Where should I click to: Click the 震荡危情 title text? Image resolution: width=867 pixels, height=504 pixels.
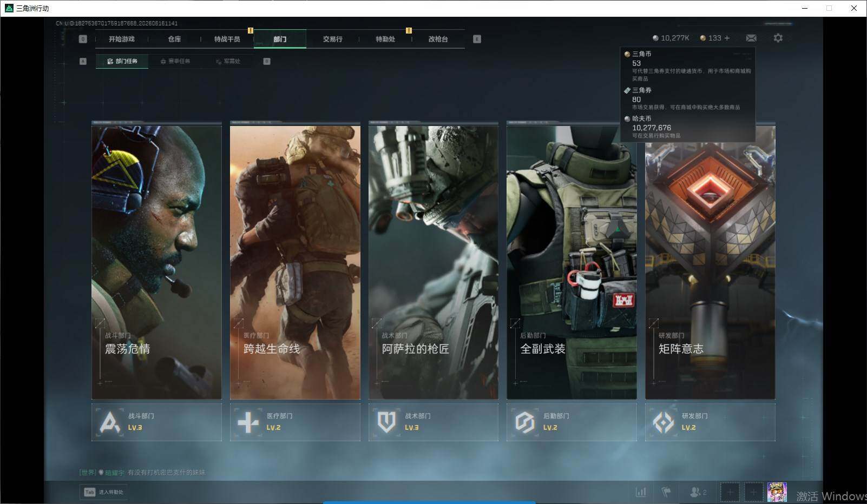[x=127, y=349]
